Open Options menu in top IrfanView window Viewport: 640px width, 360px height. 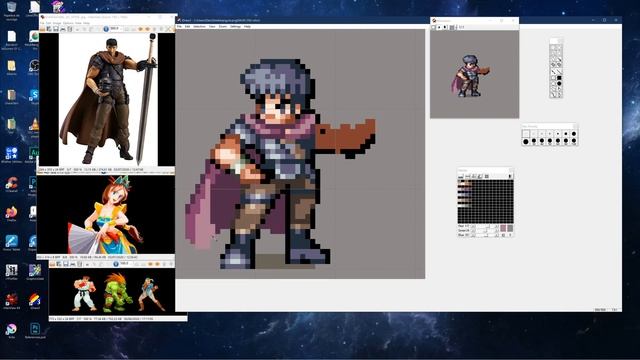(x=68, y=23)
